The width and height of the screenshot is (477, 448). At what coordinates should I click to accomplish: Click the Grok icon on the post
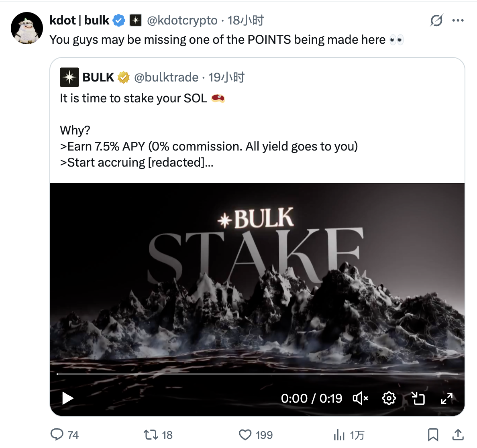pos(436,20)
